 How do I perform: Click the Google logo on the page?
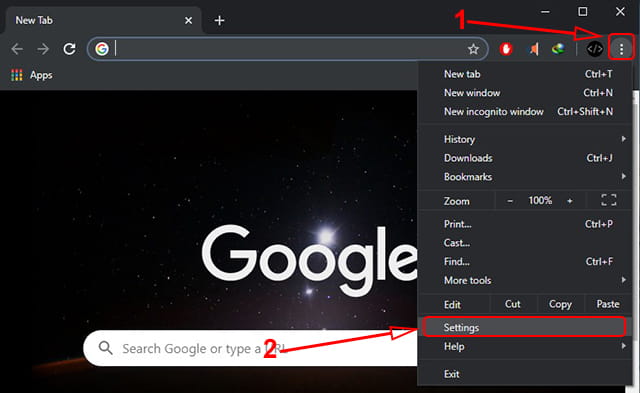point(309,260)
